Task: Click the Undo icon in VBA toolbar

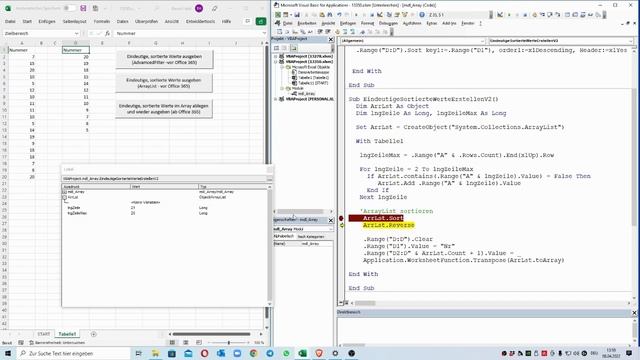Action: (x=339, y=15)
